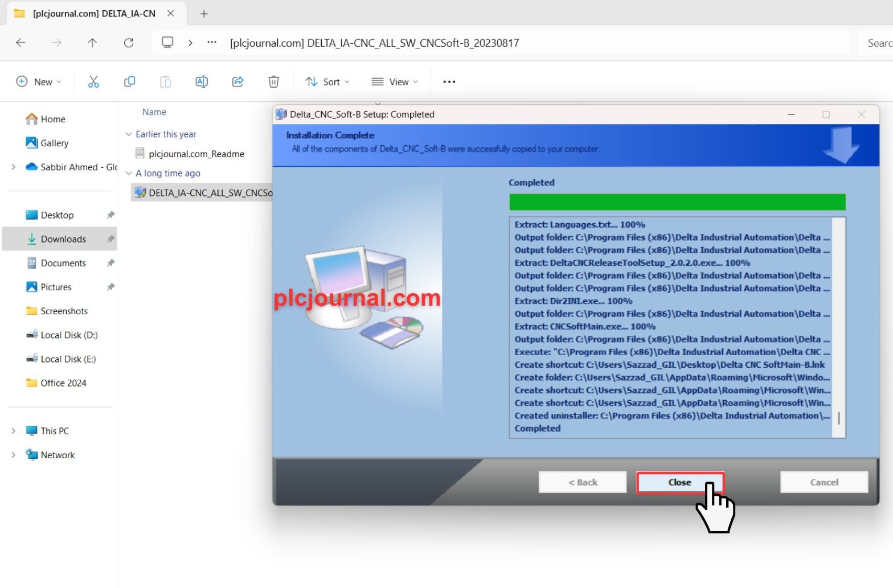The height and width of the screenshot is (588, 893).
Task: Go back with the Back arrow
Action: pyautogui.click(x=21, y=43)
